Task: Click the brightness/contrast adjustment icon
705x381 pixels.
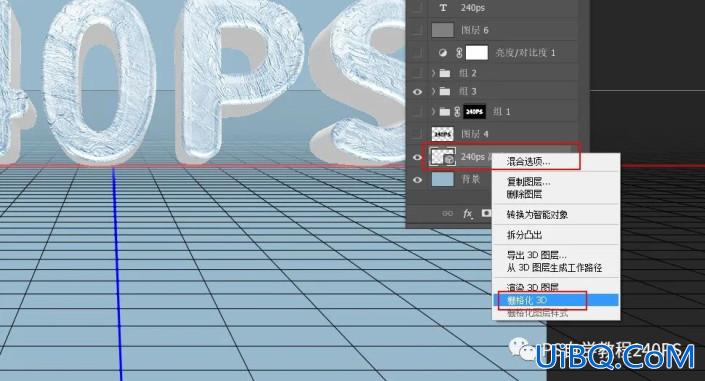Action: point(443,53)
